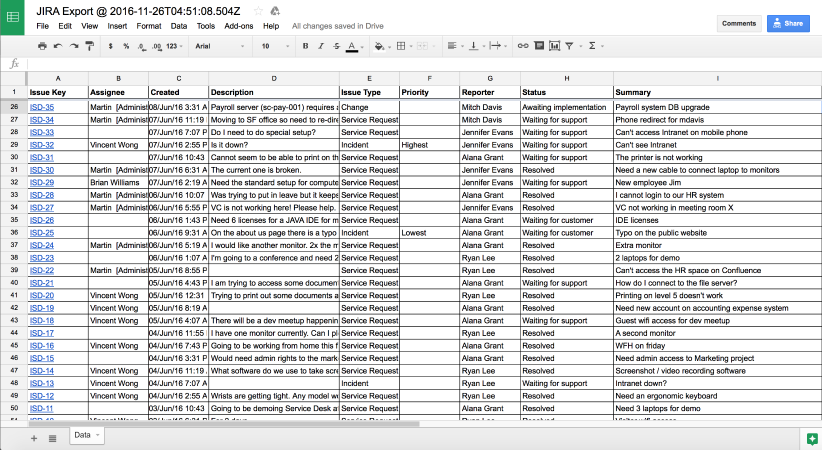Click the Print icon

[42, 46]
